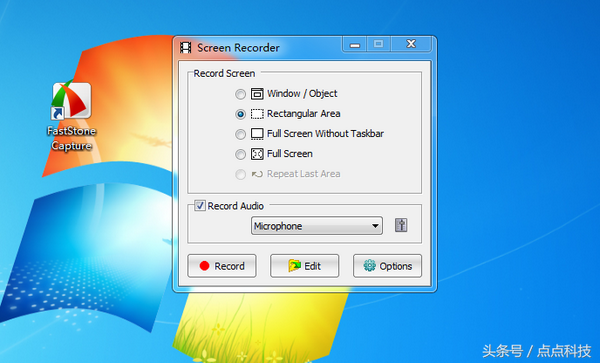
Task: Click the Full Screen Without Taskbar icon
Action: (x=257, y=134)
